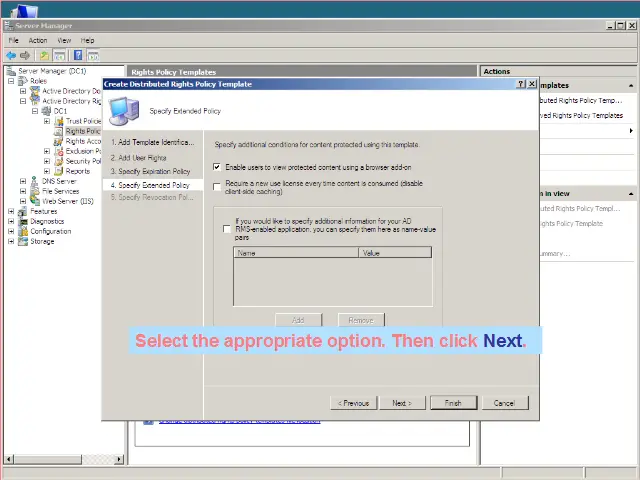Click the DNS Server role icon
The width and height of the screenshot is (640, 480).
[35, 181]
